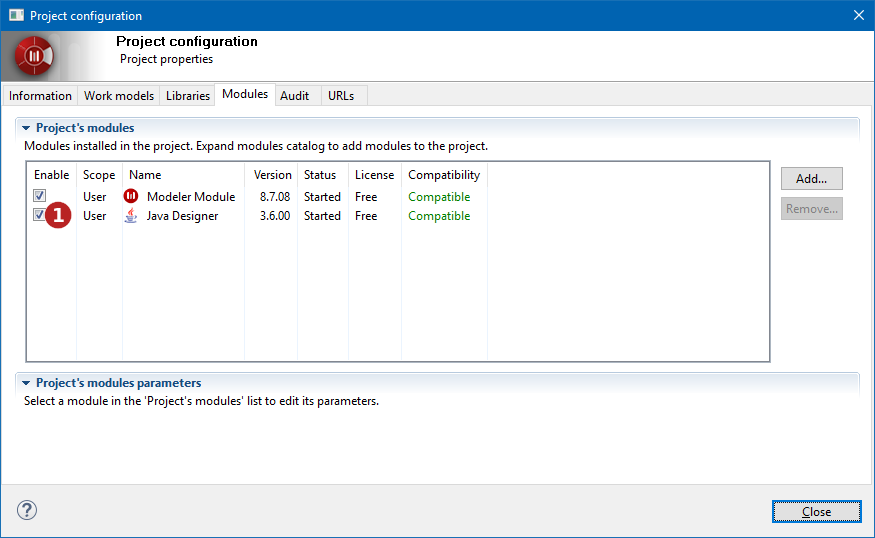Viewport: 875px width, 538px height.
Task: Click the Close button
Action: 816,511
